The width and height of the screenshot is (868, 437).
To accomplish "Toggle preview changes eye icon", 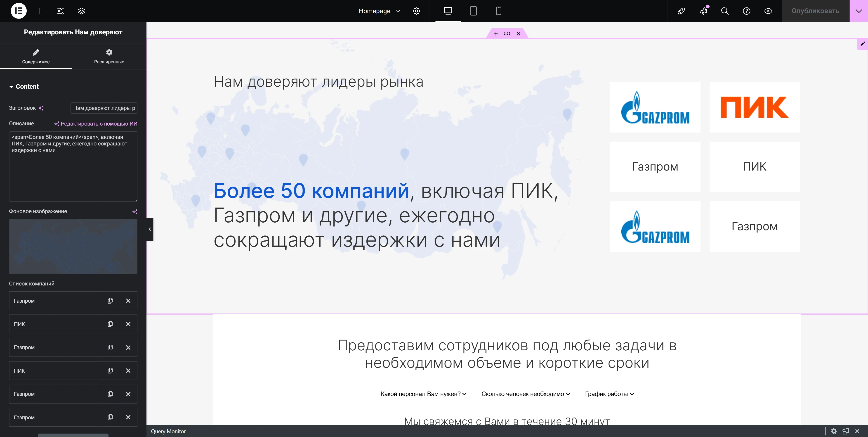I will click(768, 11).
